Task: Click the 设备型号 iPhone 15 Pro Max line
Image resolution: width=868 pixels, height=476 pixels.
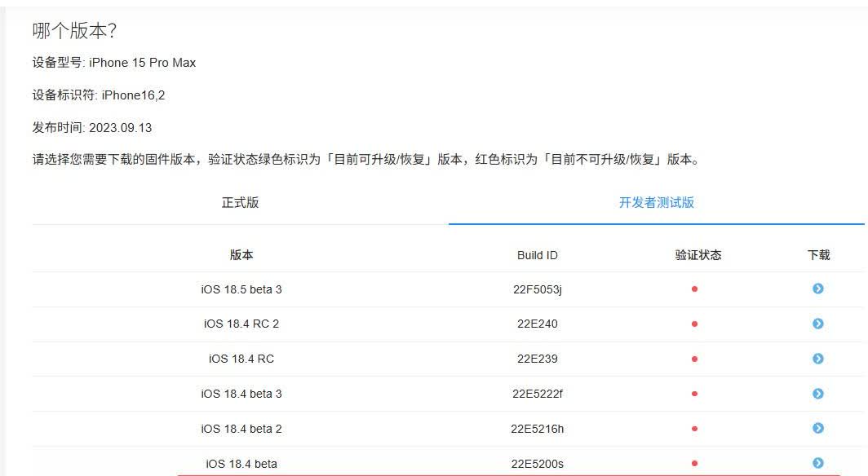Action: 114,63
